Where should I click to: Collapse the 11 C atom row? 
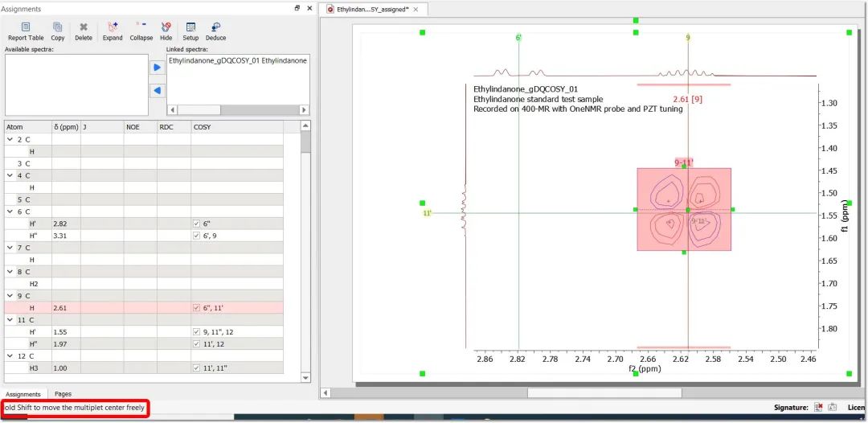pos(10,320)
